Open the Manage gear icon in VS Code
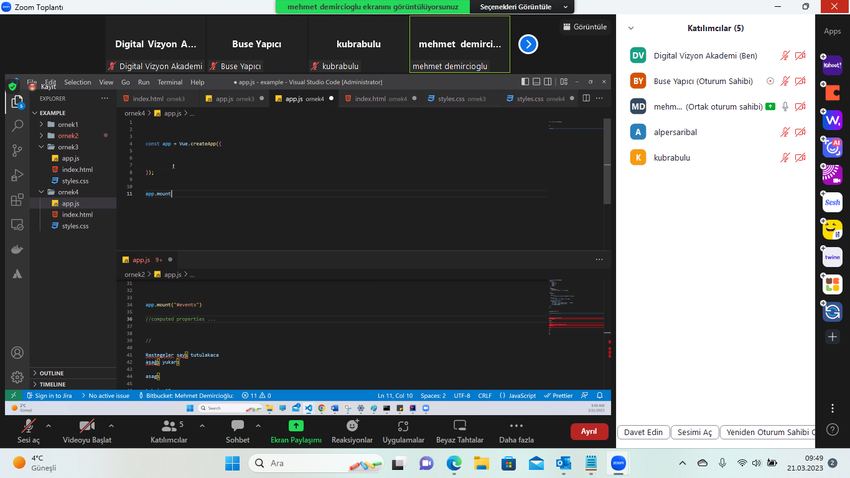This screenshot has height=478, width=850. pyautogui.click(x=17, y=377)
